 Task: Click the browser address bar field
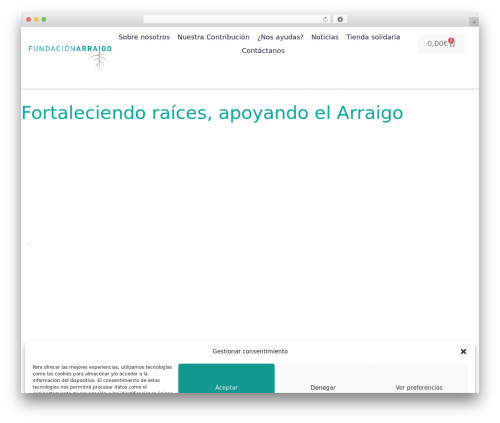pos(236,20)
